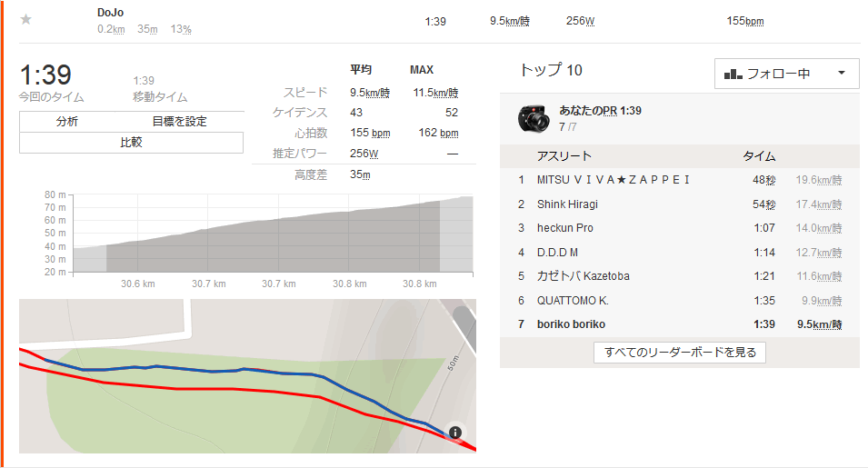Screen dimensions: 868x468
Task: Open カゼトバ Kazetoba athlete profile
Action: (583, 276)
